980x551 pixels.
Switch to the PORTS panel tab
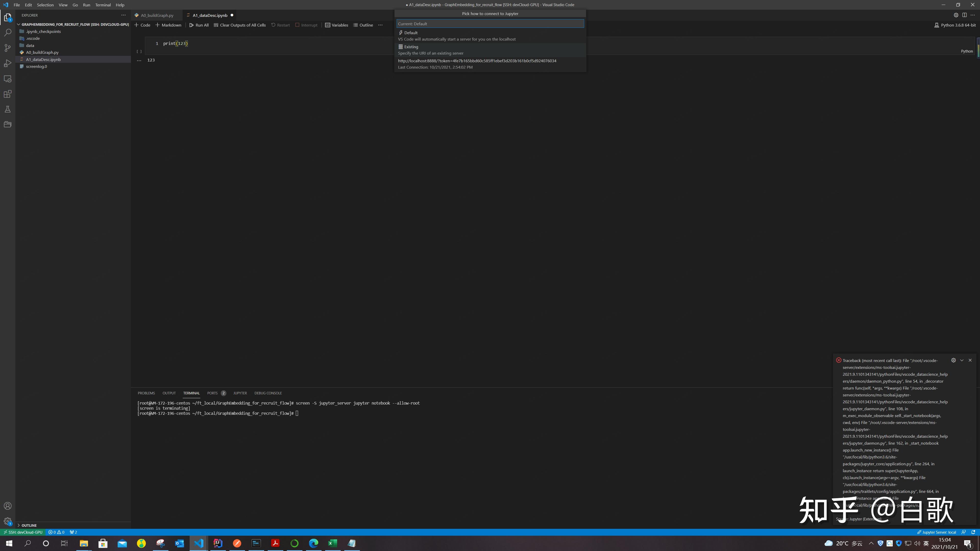tap(212, 393)
